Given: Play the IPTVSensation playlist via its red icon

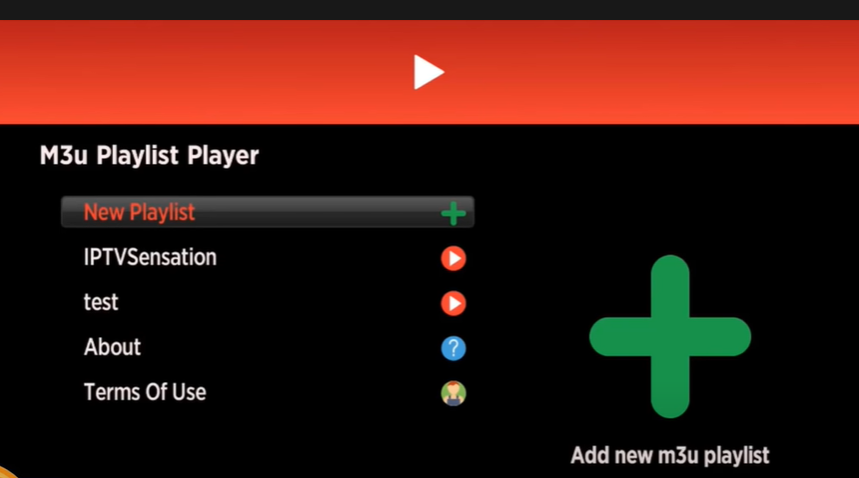Looking at the screenshot, I should [x=453, y=258].
